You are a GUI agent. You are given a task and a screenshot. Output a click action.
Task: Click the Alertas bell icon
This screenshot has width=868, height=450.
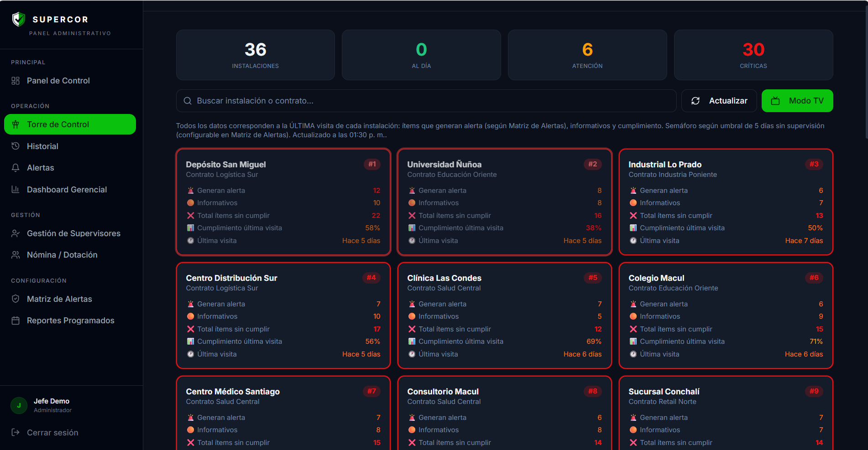(16, 168)
